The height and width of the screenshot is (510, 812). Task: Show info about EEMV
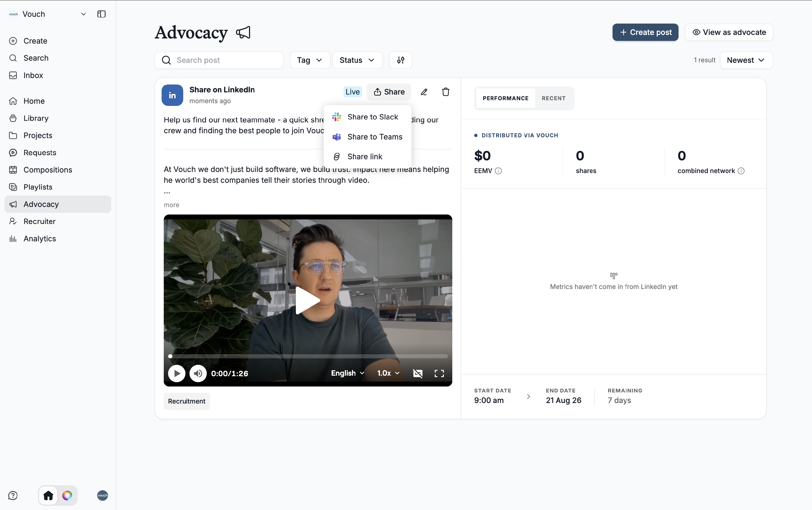click(x=498, y=171)
